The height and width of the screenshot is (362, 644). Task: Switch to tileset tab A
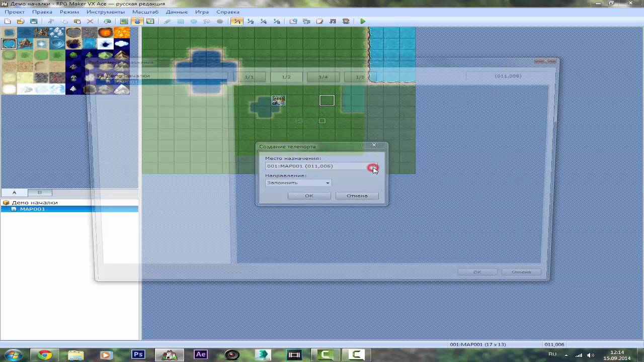point(14,193)
